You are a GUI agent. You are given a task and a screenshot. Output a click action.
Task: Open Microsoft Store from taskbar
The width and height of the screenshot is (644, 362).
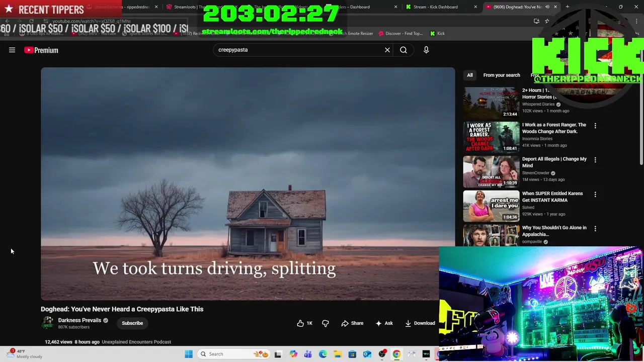[352, 354]
